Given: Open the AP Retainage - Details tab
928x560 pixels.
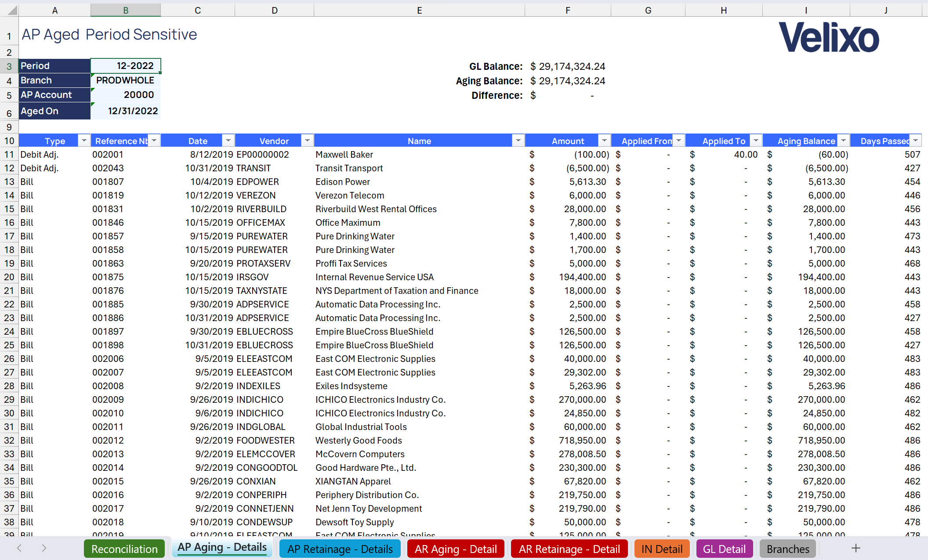Looking at the screenshot, I should [340, 549].
